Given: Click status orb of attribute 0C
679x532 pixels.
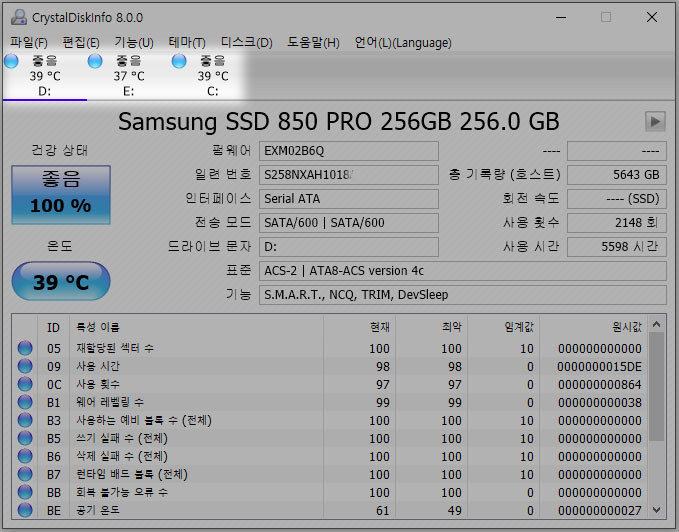Looking at the screenshot, I should coord(25,384).
